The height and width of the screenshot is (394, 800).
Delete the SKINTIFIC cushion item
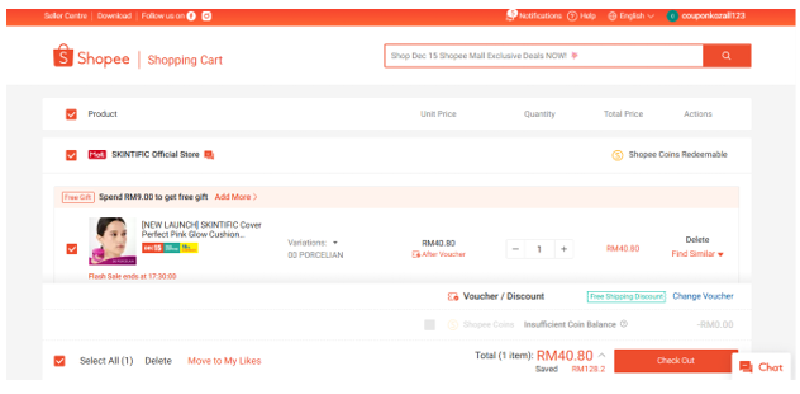coord(697,240)
